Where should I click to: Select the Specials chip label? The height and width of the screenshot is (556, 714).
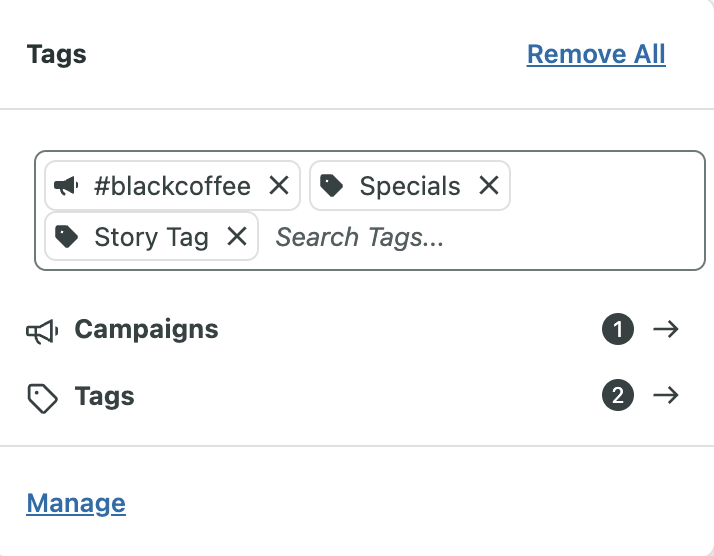pyautogui.click(x=410, y=186)
